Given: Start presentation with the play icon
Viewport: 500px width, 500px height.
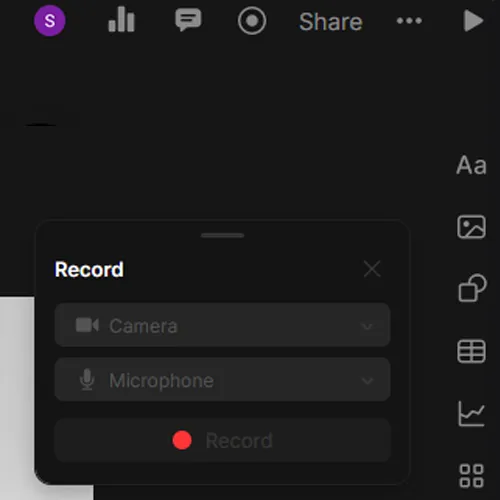Looking at the screenshot, I should pyautogui.click(x=473, y=21).
